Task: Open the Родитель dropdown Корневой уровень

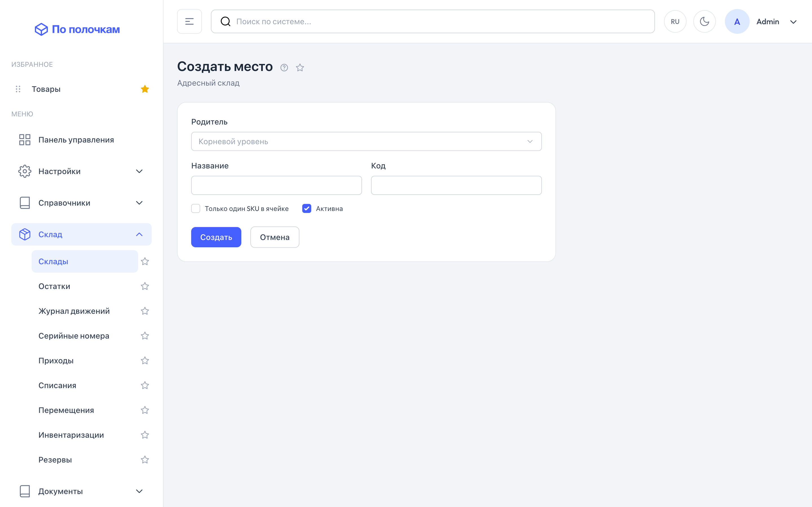Action: click(366, 141)
